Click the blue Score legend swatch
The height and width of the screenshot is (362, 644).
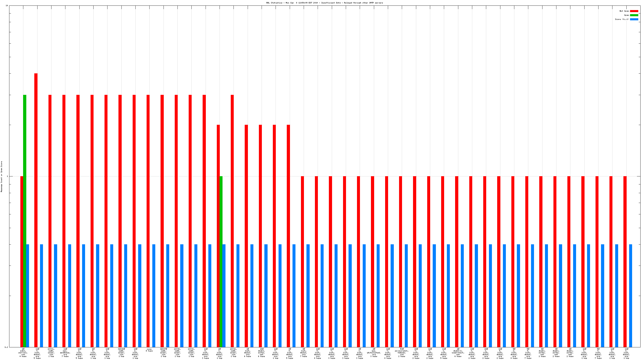[x=634, y=19]
